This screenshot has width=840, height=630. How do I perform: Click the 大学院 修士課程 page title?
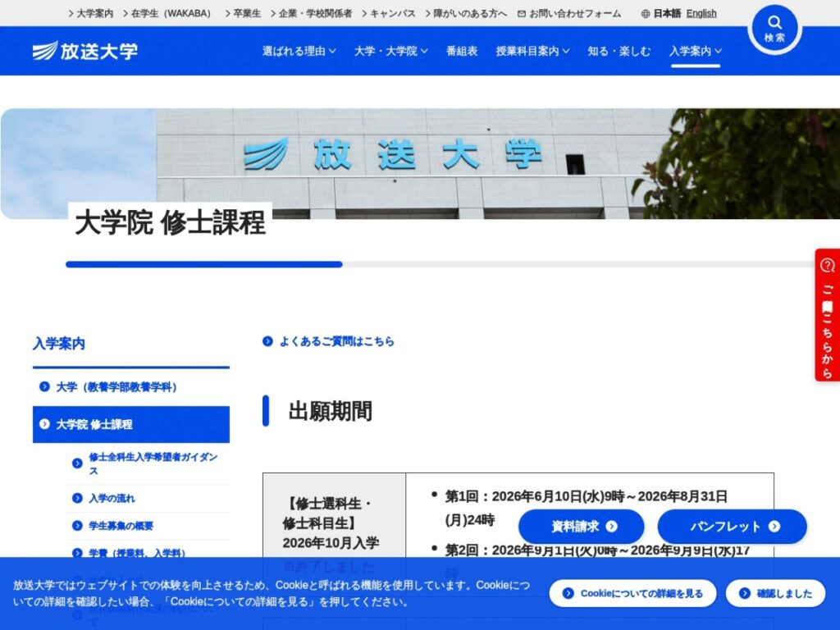pyautogui.click(x=170, y=222)
